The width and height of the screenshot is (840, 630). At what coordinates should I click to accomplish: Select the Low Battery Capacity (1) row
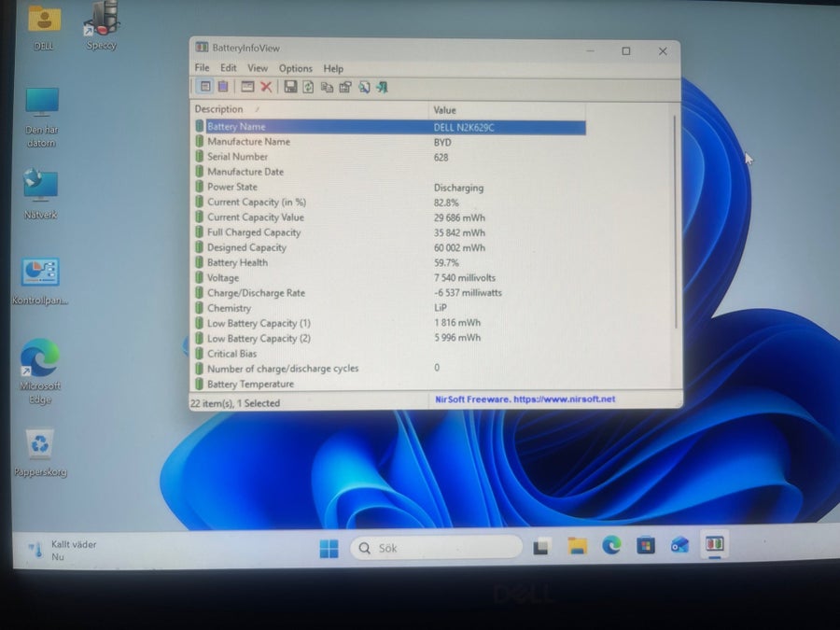coord(389,323)
